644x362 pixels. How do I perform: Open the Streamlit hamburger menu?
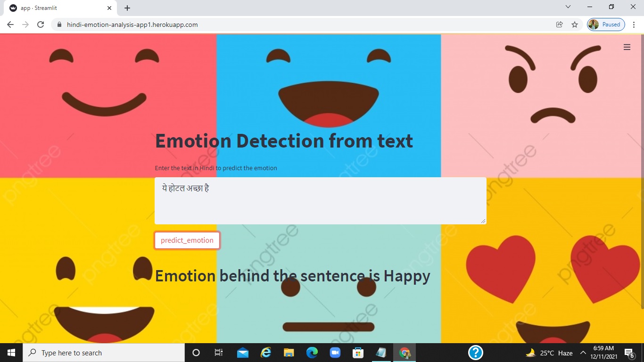coord(627,47)
